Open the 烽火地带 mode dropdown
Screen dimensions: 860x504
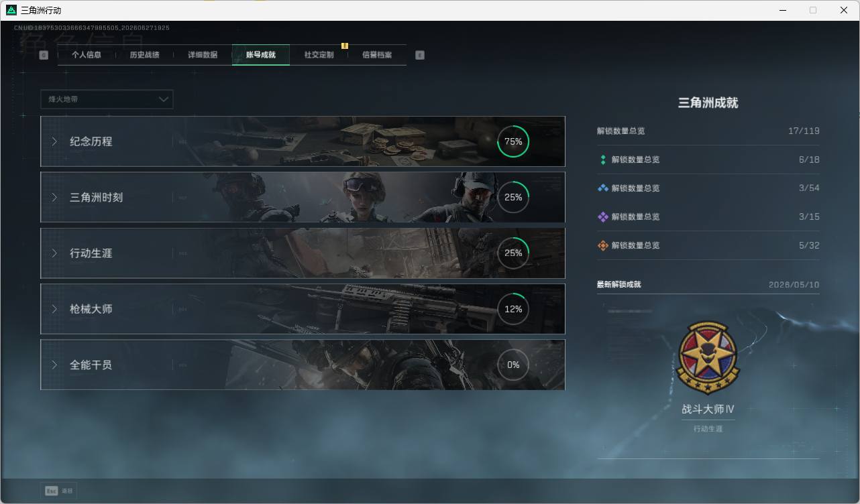click(107, 99)
